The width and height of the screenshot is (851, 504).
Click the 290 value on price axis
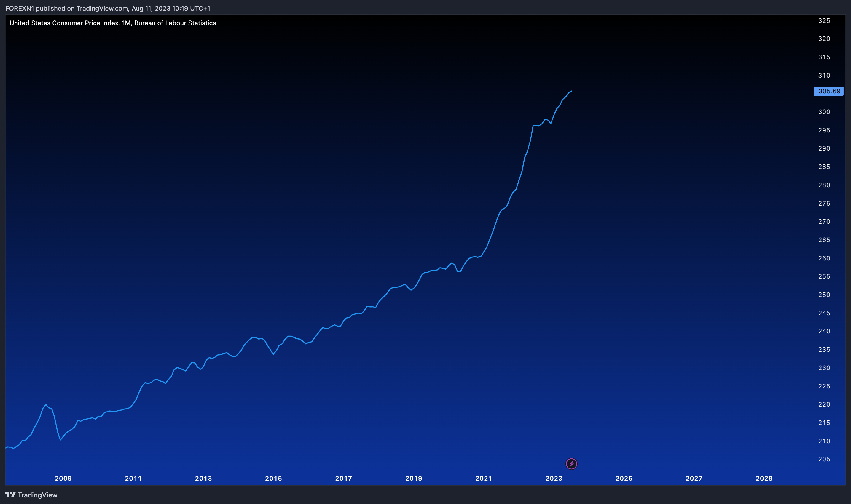click(x=824, y=148)
